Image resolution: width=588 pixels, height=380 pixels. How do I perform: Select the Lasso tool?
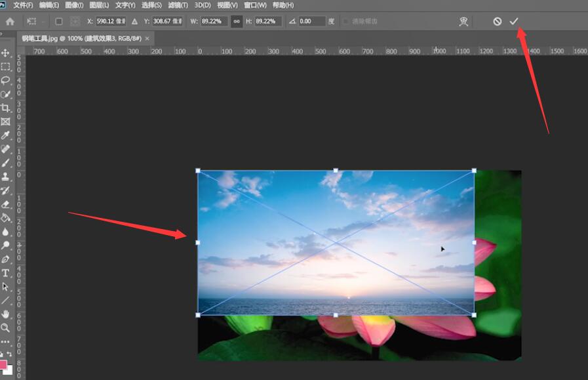(5, 80)
